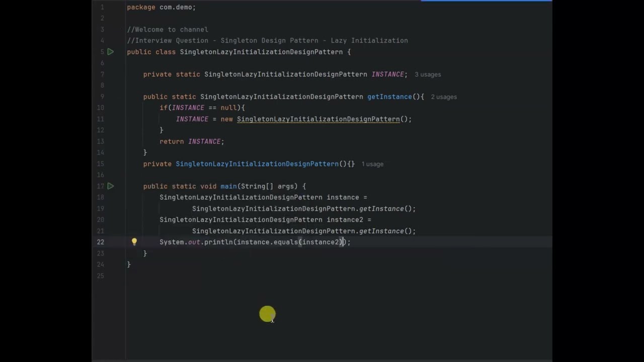Viewport: 644px width, 362px height.
Task: Click the getInstance method declaration on line 9
Action: pyautogui.click(x=389, y=97)
